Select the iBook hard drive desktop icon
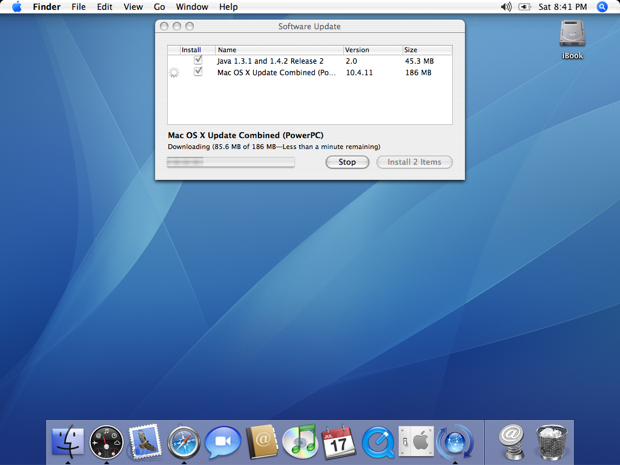620x465 pixels. [x=572, y=39]
